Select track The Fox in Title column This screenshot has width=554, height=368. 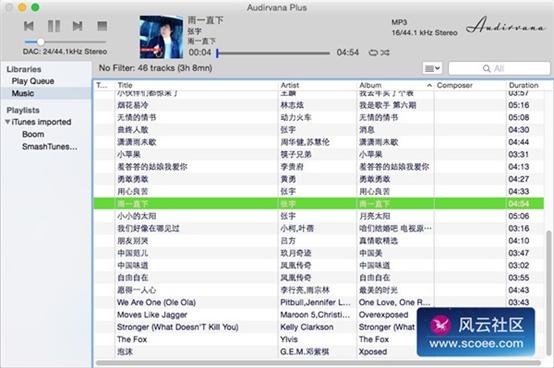(132, 340)
